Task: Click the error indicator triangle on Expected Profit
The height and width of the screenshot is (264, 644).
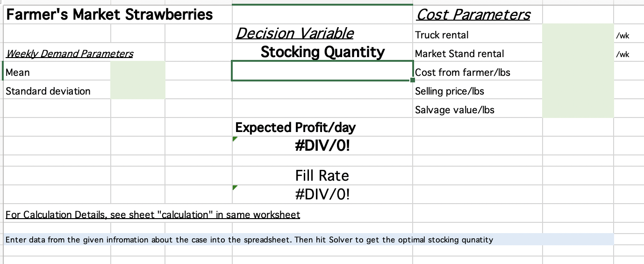Action: pos(235,139)
